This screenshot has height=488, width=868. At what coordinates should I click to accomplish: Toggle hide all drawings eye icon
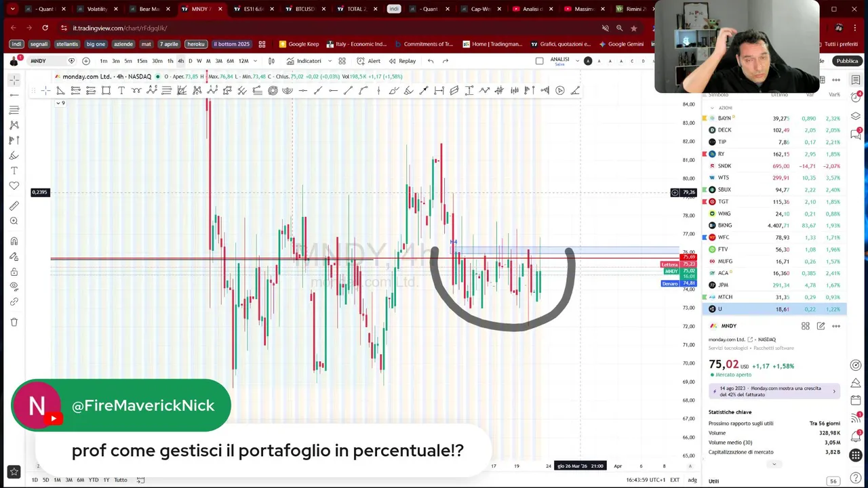[x=14, y=287]
